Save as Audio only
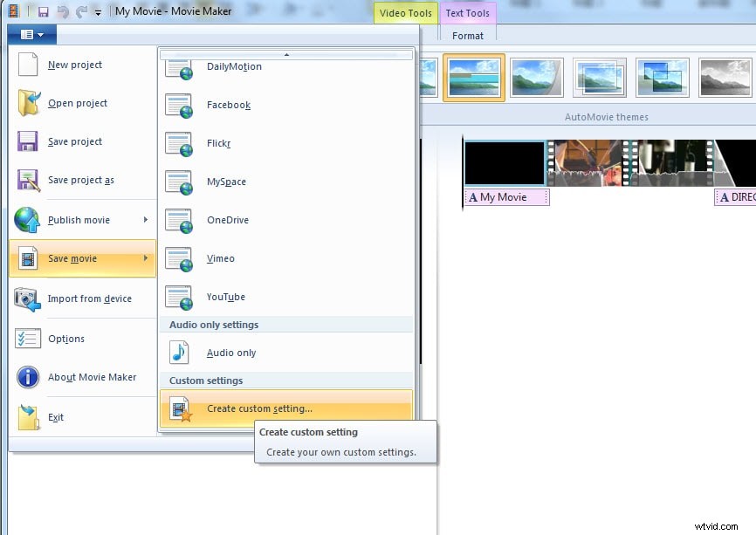 click(x=230, y=353)
